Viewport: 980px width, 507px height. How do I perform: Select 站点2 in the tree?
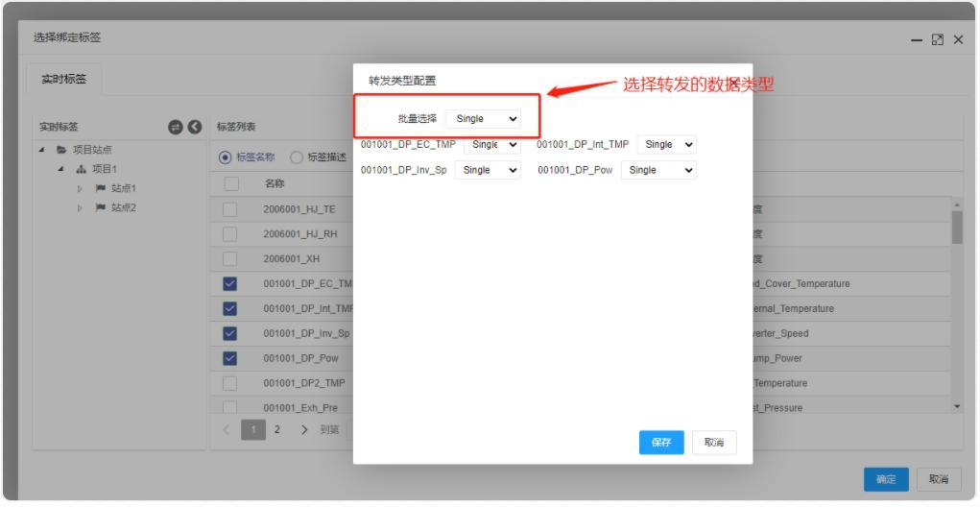(123, 207)
